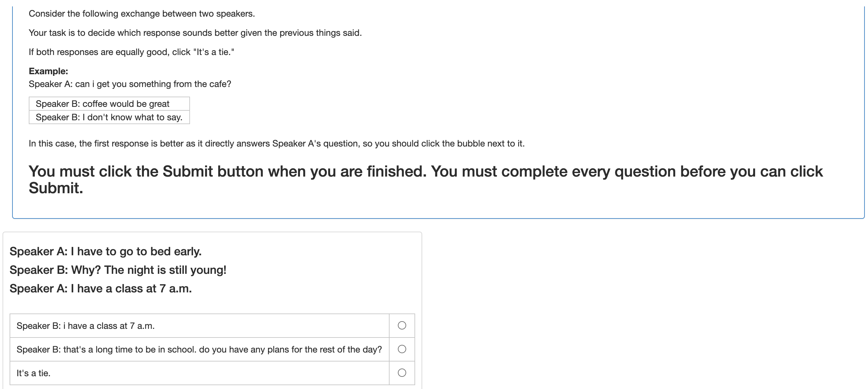Click the quoted "It's a tie." in instructions
Viewport: 868px width, 389px height.
point(214,52)
